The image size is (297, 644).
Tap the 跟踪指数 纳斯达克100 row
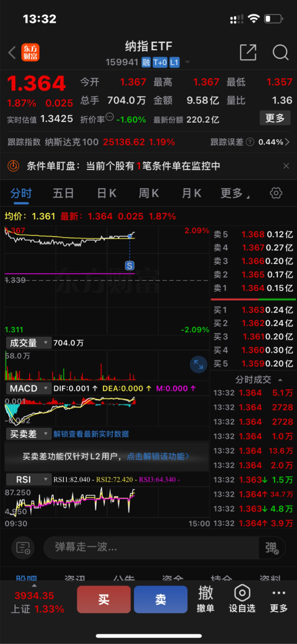click(x=91, y=142)
